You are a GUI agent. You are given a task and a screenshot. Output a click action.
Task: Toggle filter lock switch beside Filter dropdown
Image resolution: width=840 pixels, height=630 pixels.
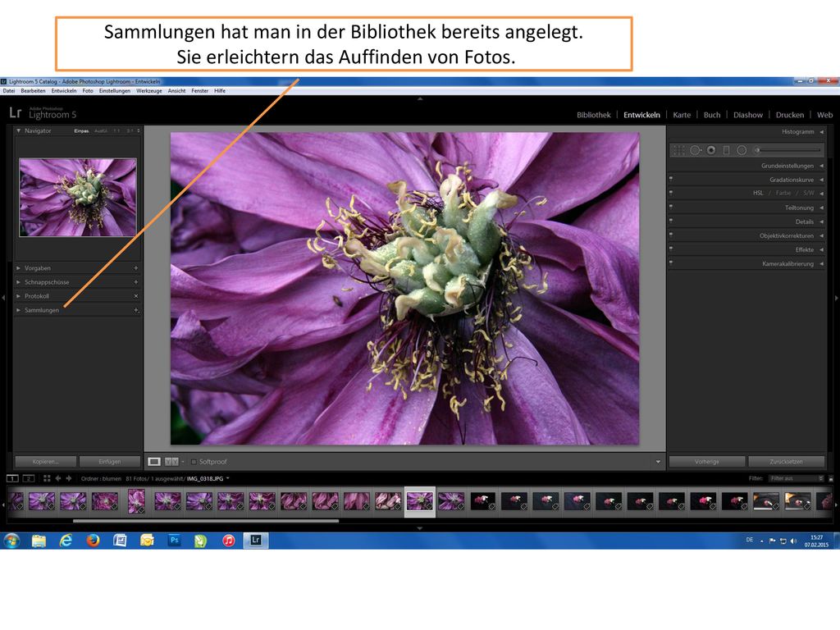[831, 478]
